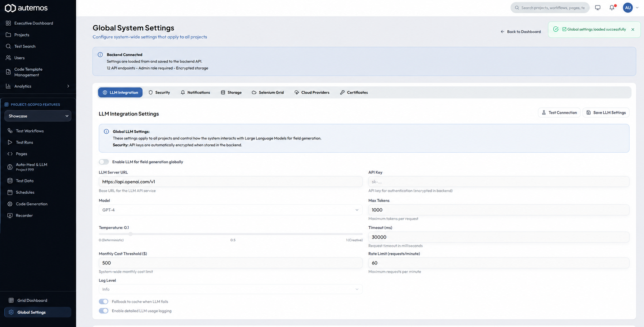Click the monitor icon in top bar
The height and width of the screenshot is (327, 644).
[598, 7]
